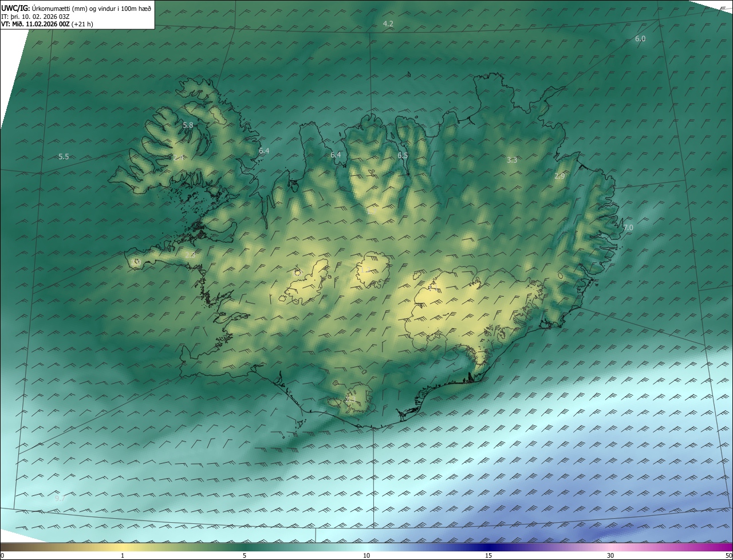Click the 2.9 value label on map
Viewport: 733px width, 560px height.
(559, 176)
